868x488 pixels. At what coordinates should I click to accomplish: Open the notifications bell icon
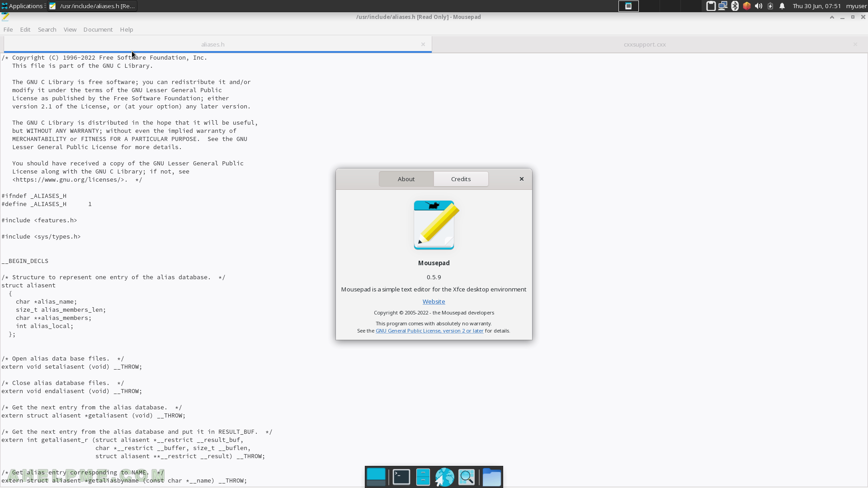[782, 6]
